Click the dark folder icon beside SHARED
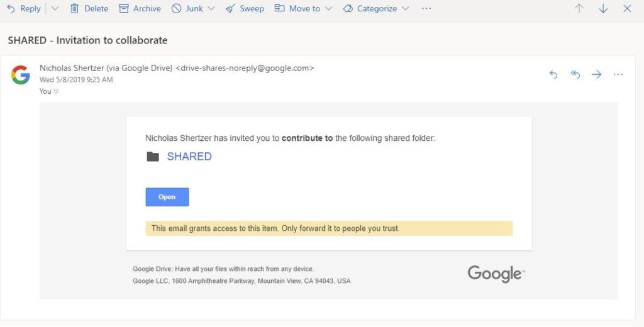Image resolution: width=644 pixels, height=327 pixels. tap(153, 157)
